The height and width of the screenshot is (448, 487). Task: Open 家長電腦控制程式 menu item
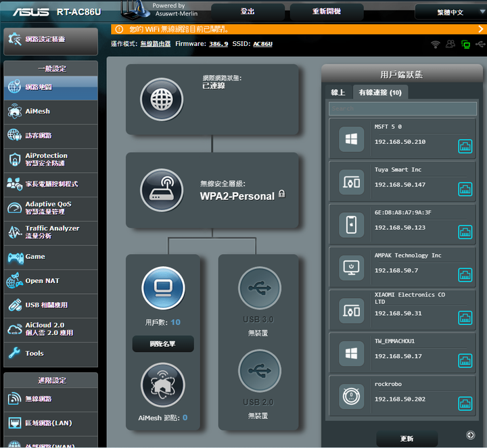[51, 184]
